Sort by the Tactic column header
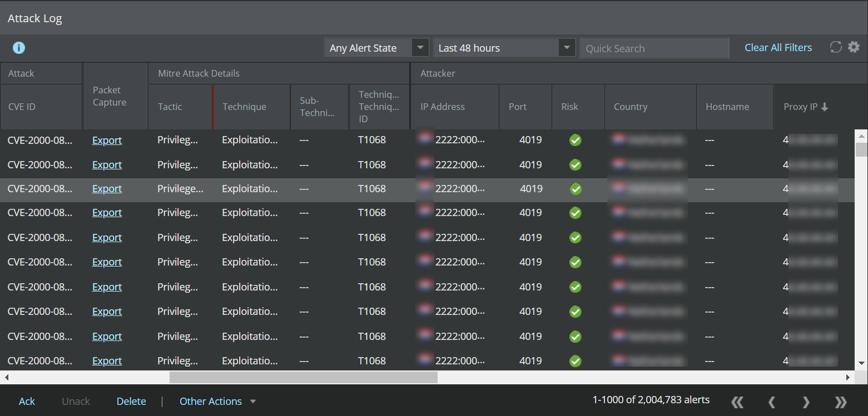The image size is (868, 416). 181,107
